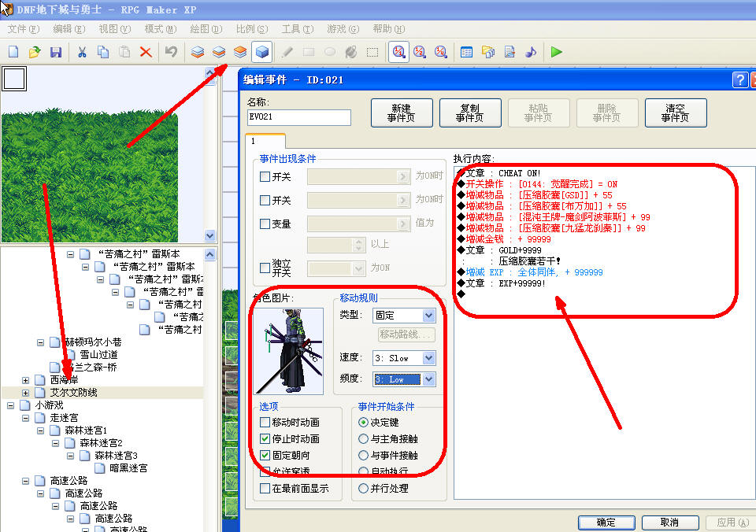Open the Sound test music icon
The width and height of the screenshot is (756, 532).
coord(530,52)
